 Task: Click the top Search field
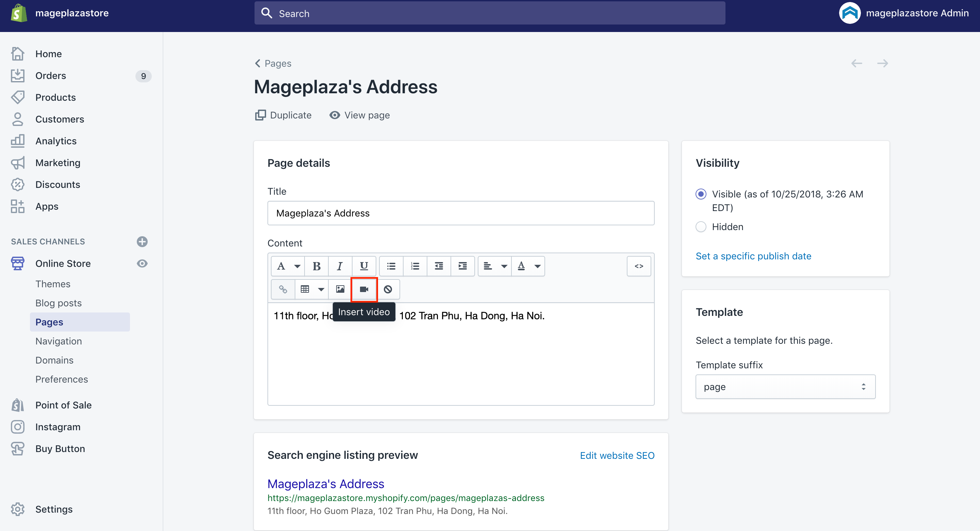[490, 13]
